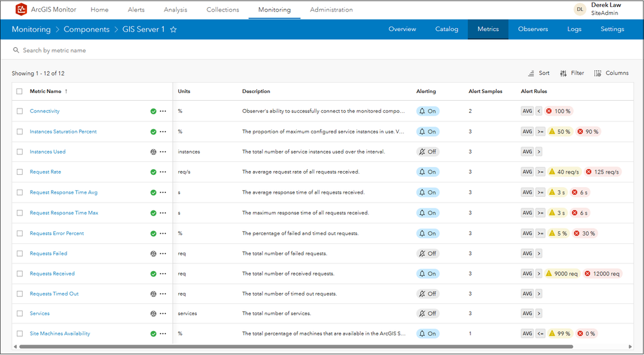
Task: Check the Instances Saturation Percent checkbox
Action: [x=19, y=132]
